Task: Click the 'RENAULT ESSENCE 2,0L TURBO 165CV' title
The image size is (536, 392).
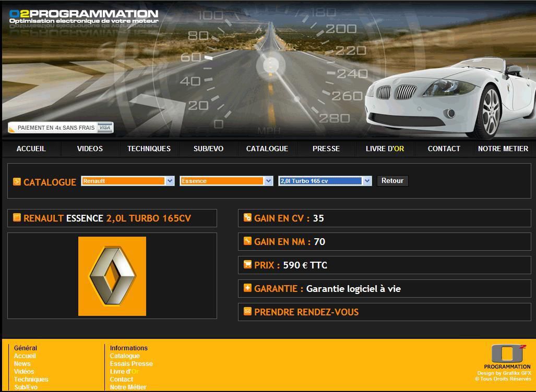Action: [107, 218]
